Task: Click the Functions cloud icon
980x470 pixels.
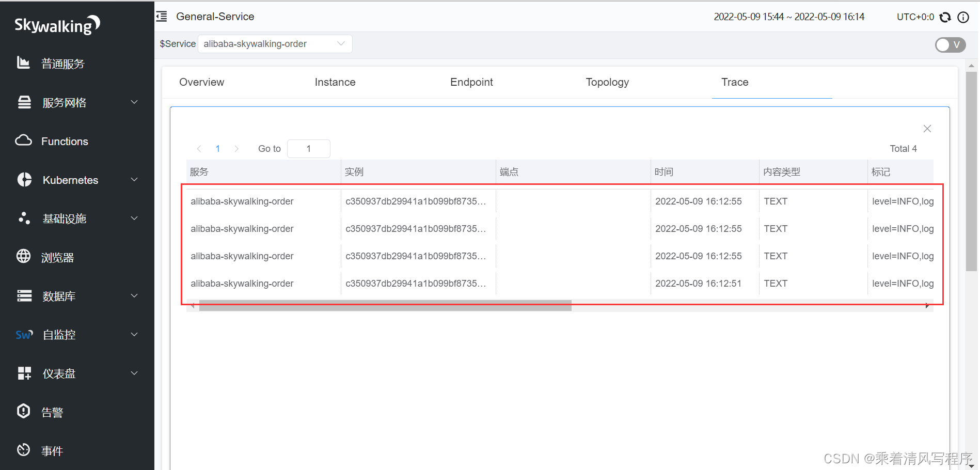Action: (23, 140)
